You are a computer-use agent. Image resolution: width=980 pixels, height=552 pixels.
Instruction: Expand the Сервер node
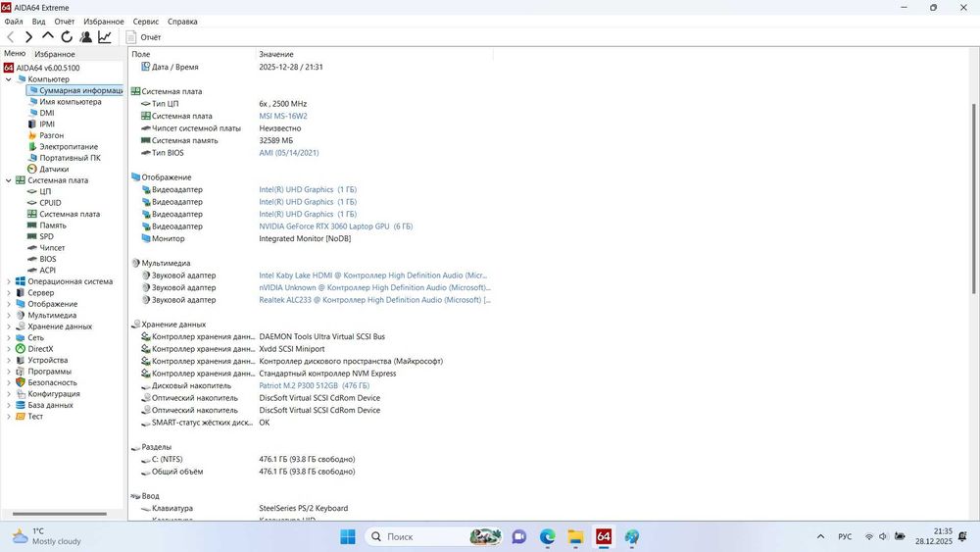[x=9, y=293]
